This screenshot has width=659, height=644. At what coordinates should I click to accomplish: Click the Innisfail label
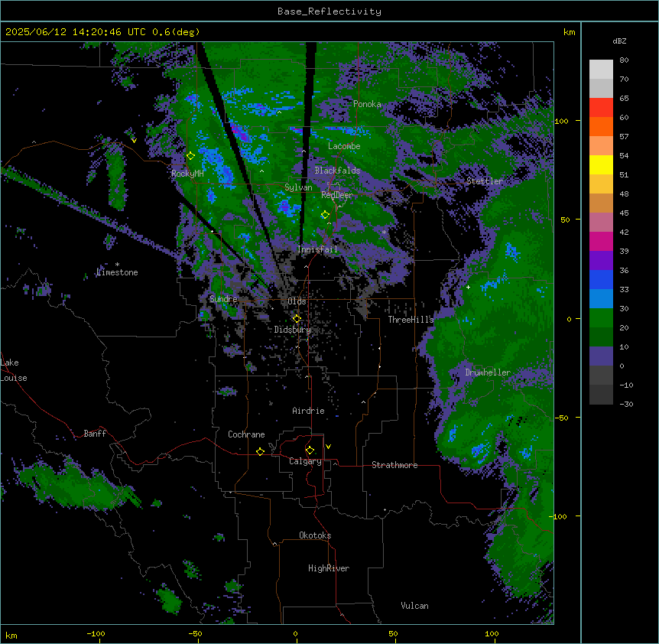(317, 249)
